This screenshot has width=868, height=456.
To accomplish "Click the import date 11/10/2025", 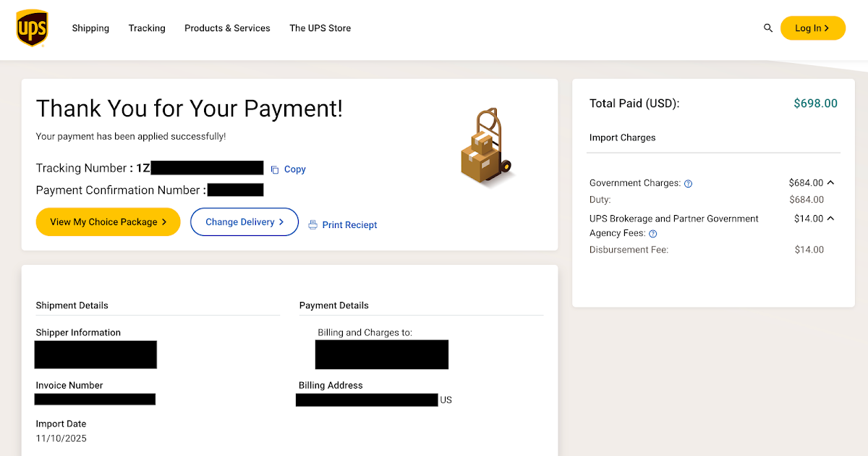I will pos(61,439).
